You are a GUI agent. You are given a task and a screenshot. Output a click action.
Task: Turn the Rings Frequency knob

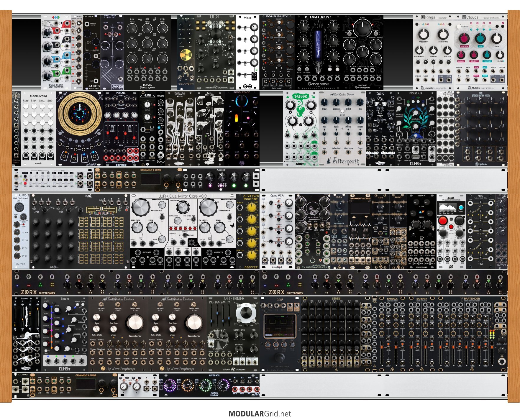point(424,34)
